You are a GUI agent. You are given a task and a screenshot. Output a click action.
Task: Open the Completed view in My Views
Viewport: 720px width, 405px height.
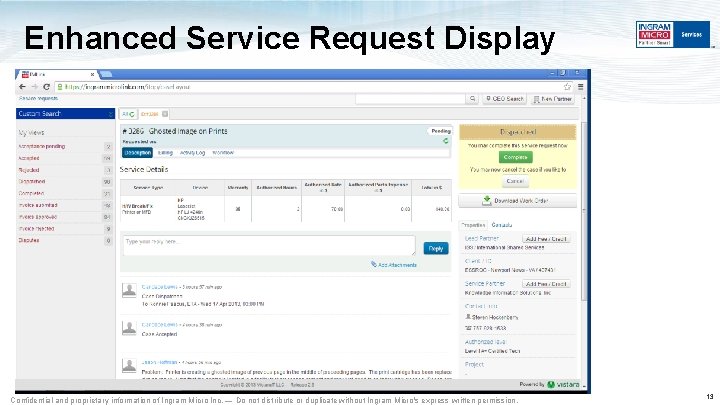coord(31,193)
